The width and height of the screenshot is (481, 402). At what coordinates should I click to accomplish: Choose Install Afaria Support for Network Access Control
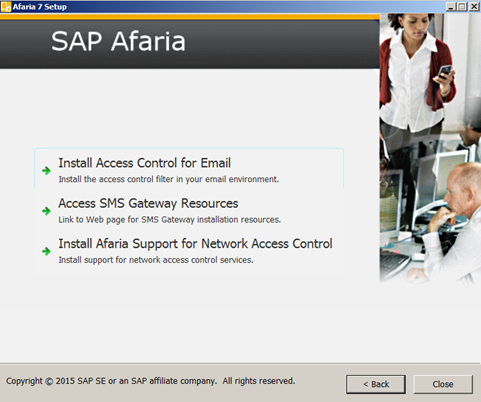pos(195,244)
